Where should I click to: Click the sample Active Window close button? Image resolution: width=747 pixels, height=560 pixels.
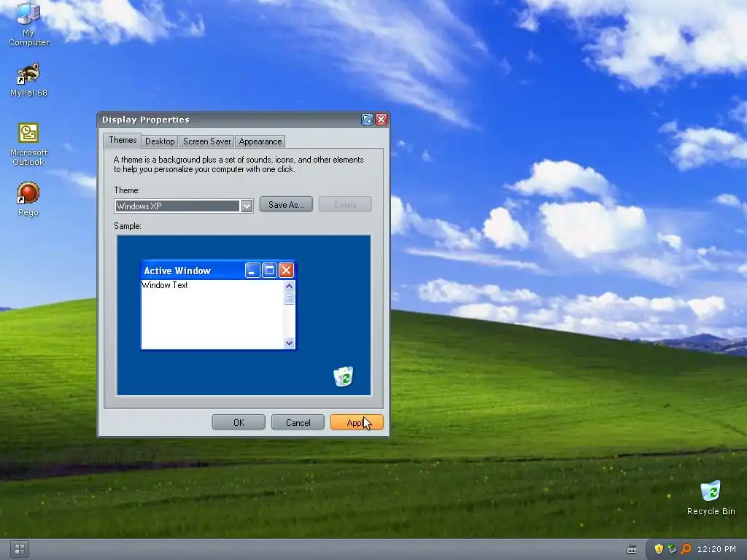pos(286,271)
